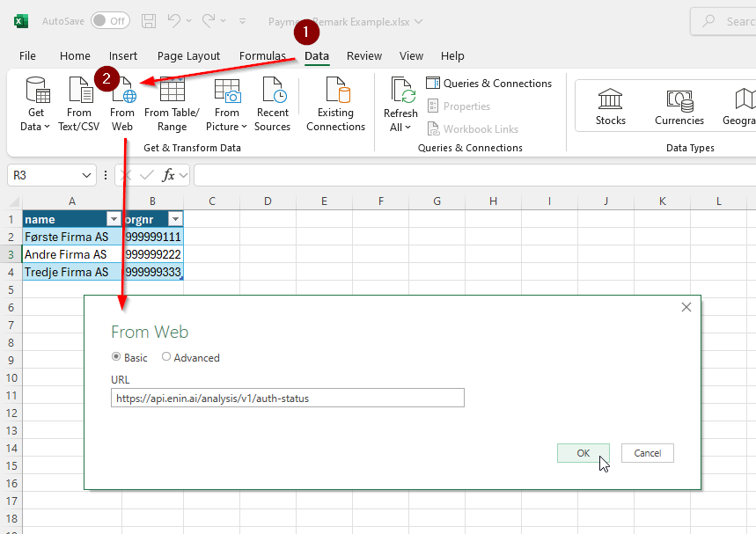
Task: Open the Get Data menu
Action: 36,104
